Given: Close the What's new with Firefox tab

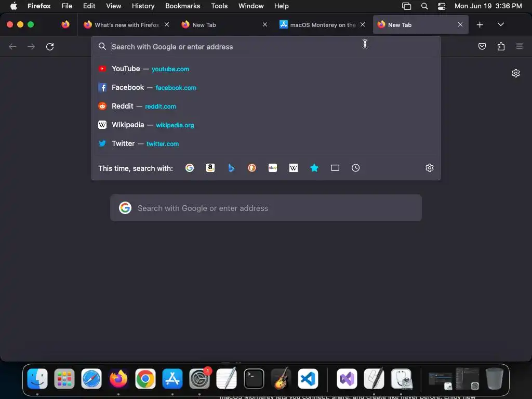Looking at the screenshot, I should (167, 24).
